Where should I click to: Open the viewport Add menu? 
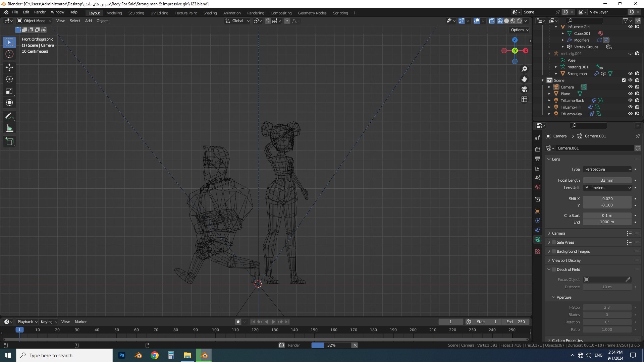pyautogui.click(x=88, y=21)
